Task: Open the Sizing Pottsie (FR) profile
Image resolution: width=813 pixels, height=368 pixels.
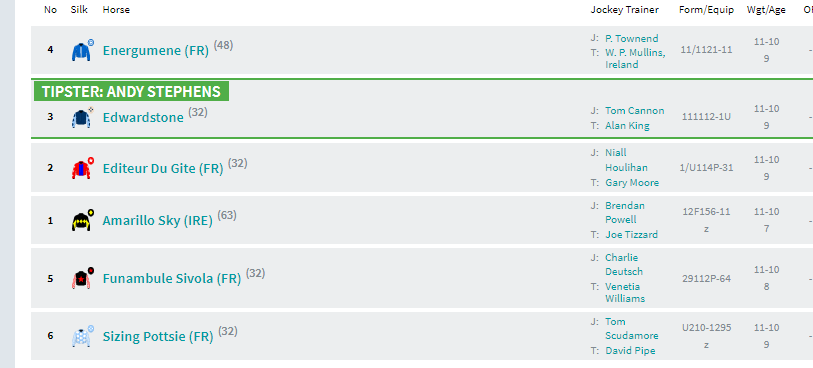Action: [x=158, y=336]
